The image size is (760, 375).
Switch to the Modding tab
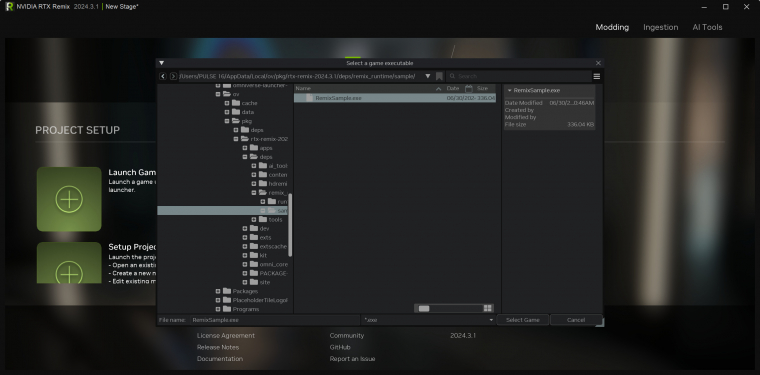[612, 27]
